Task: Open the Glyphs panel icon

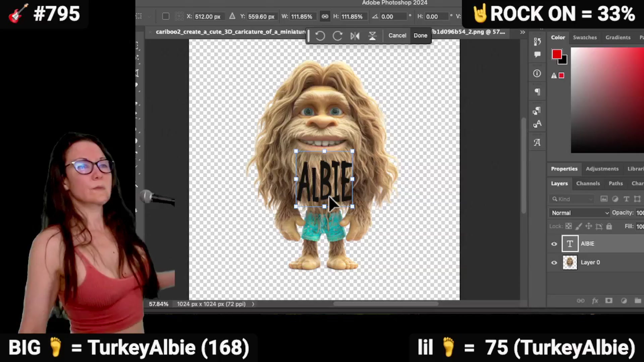Action: coord(537,142)
